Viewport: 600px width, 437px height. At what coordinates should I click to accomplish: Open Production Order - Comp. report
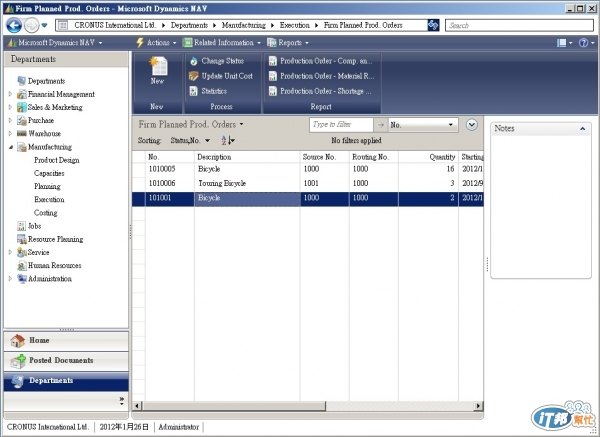(320, 61)
